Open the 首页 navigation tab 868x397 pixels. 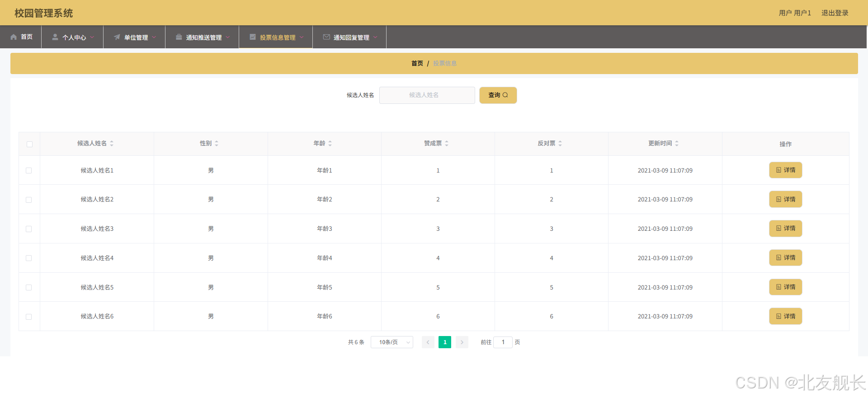click(21, 37)
